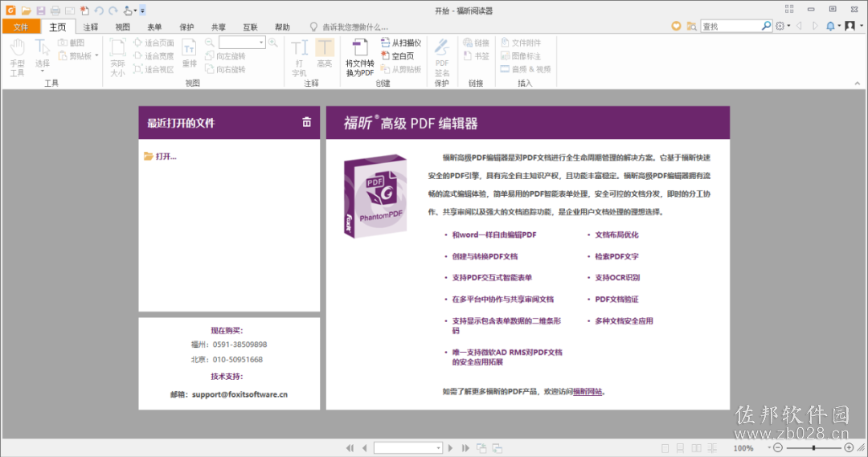Click the email envelope icon in quick access toolbar

coord(70,10)
